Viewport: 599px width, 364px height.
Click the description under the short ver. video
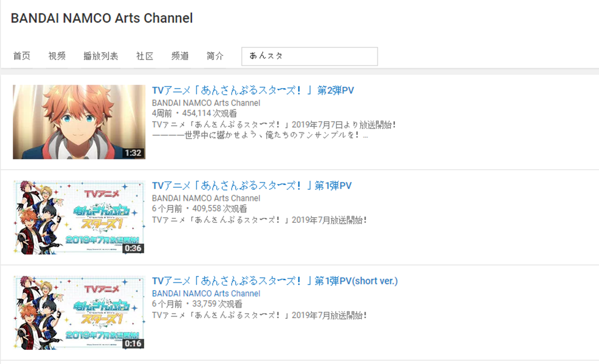click(x=259, y=315)
